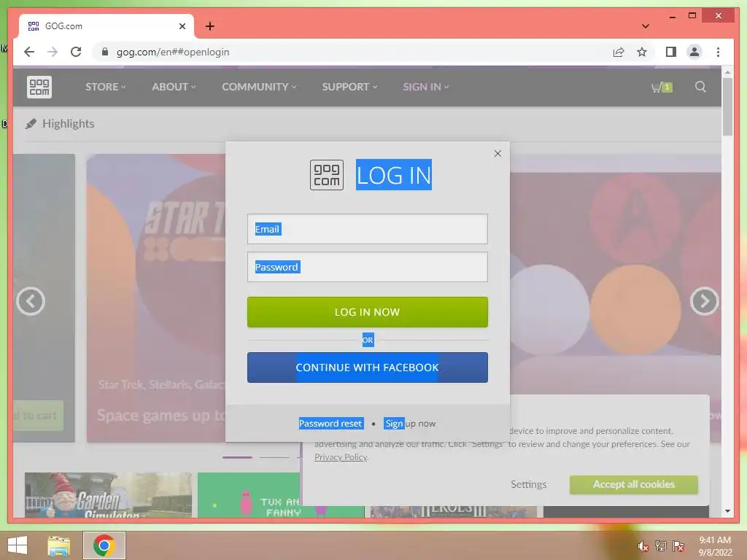
Task: Go to the previous carousel slide
Action: point(31,301)
